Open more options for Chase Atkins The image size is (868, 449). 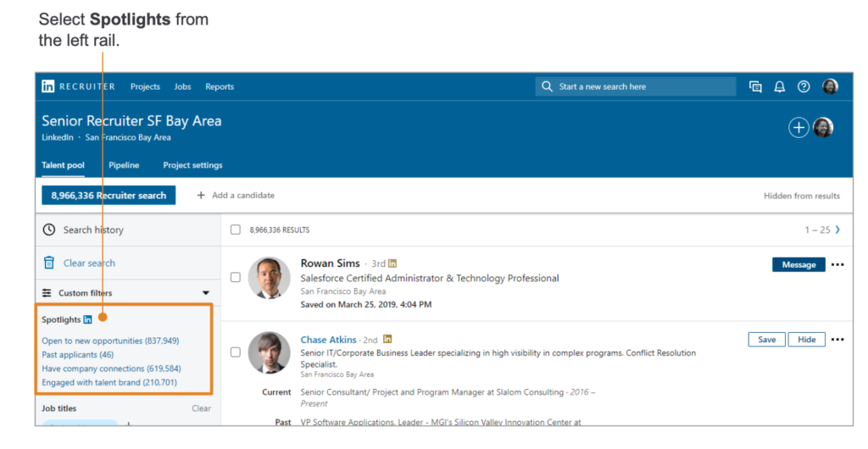(x=837, y=340)
